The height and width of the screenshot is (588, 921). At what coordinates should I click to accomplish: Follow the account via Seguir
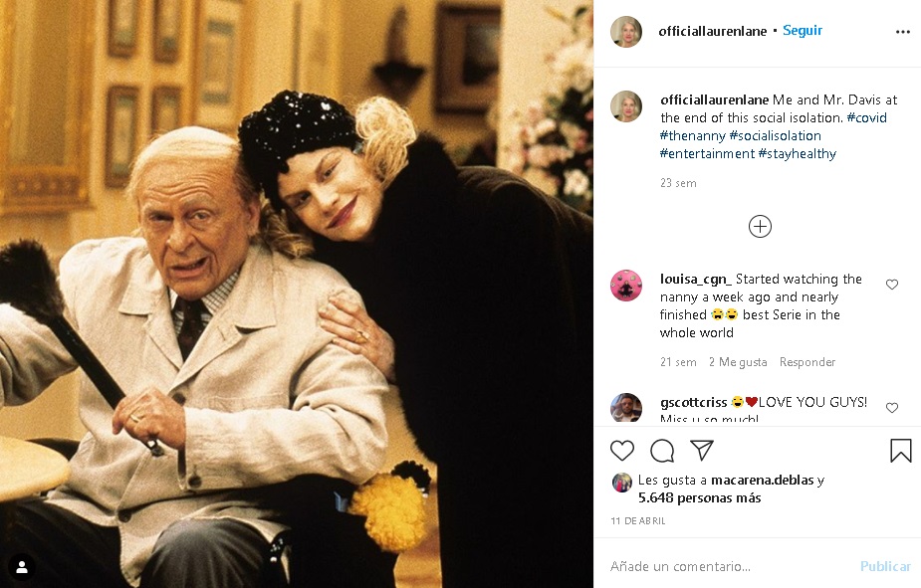tap(803, 31)
